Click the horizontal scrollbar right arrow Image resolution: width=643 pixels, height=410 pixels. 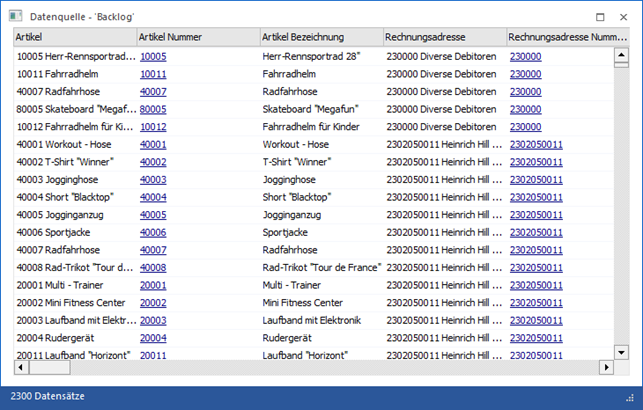pyautogui.click(x=606, y=367)
